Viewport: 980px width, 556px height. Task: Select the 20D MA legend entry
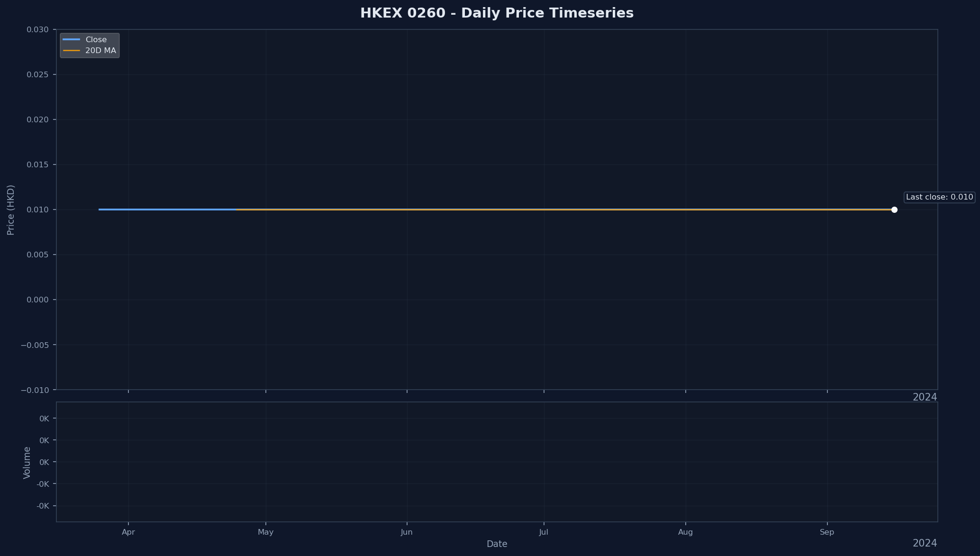click(x=89, y=51)
